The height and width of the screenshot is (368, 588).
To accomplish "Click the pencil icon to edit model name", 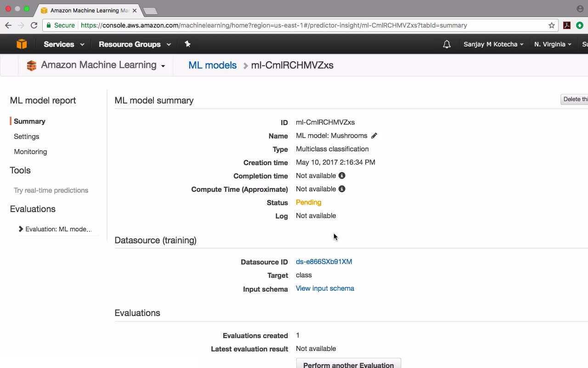I will tap(374, 136).
